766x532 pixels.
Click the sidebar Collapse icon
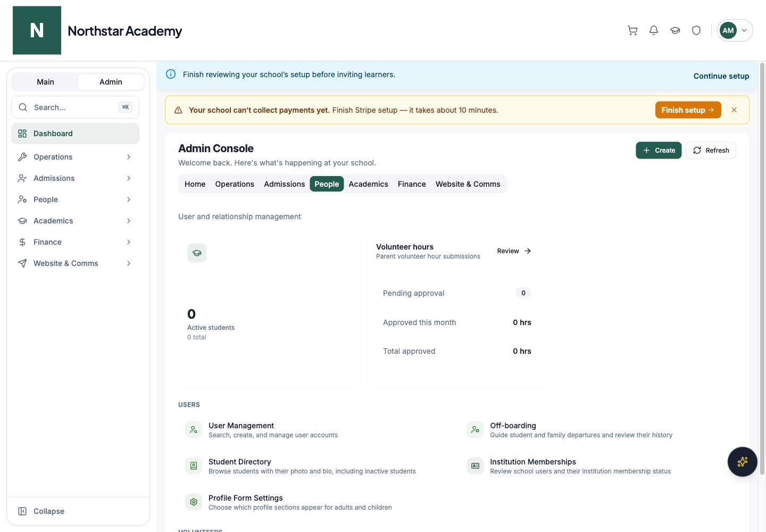tap(22, 511)
